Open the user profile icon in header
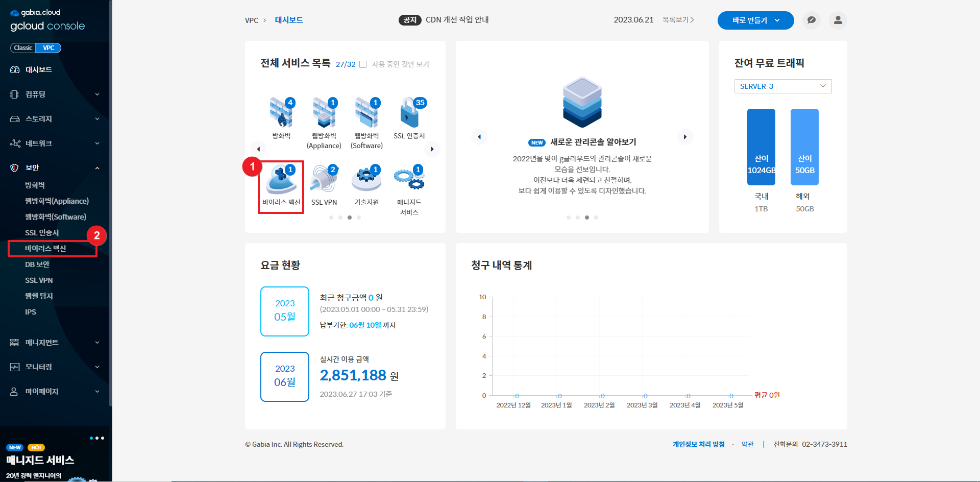Viewport: 980px width, 482px height. point(838,20)
